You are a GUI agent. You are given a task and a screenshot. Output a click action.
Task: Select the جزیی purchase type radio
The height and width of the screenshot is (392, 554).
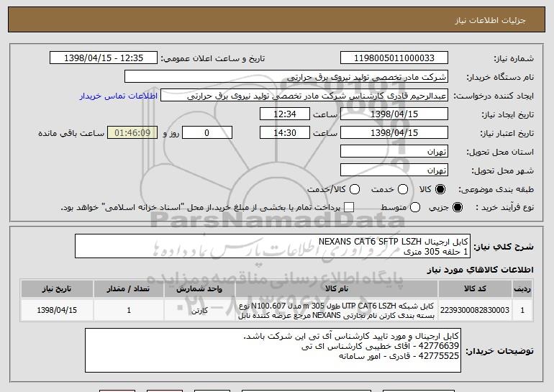(x=457, y=207)
